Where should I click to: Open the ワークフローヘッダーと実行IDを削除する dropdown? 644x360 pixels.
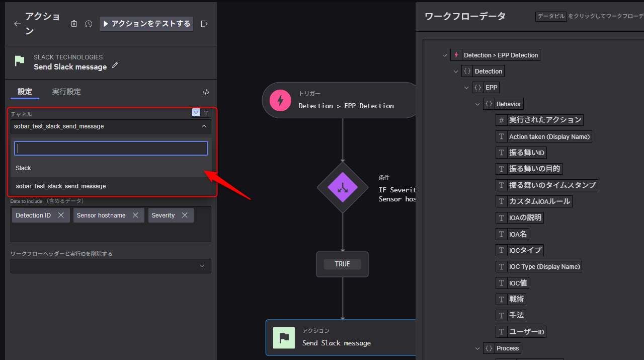[x=111, y=266]
